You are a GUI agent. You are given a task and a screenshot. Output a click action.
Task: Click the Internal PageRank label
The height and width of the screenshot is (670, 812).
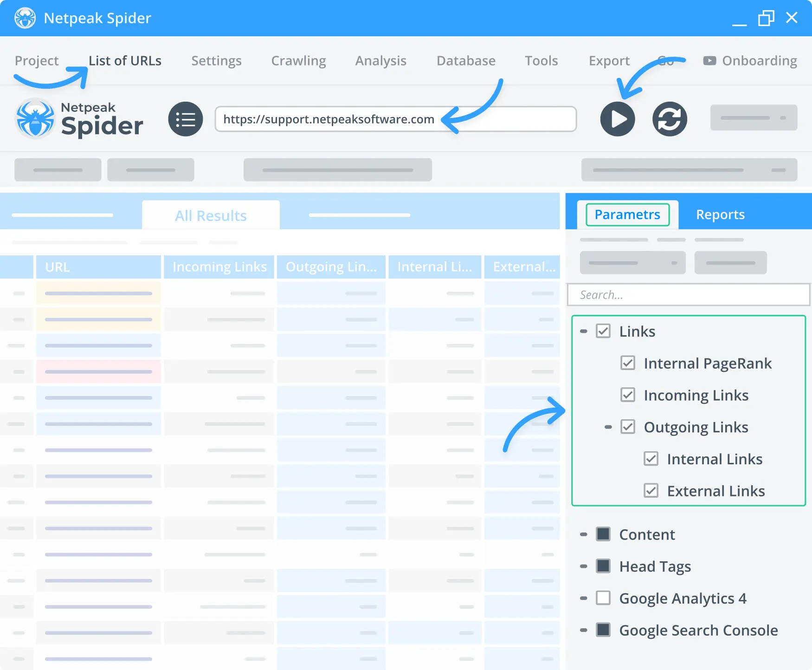[708, 363]
